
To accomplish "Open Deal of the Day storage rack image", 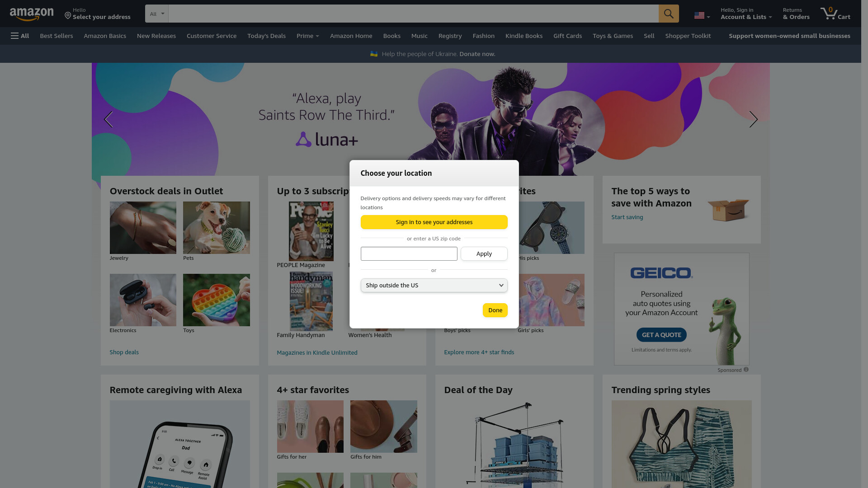I will pos(514,444).
